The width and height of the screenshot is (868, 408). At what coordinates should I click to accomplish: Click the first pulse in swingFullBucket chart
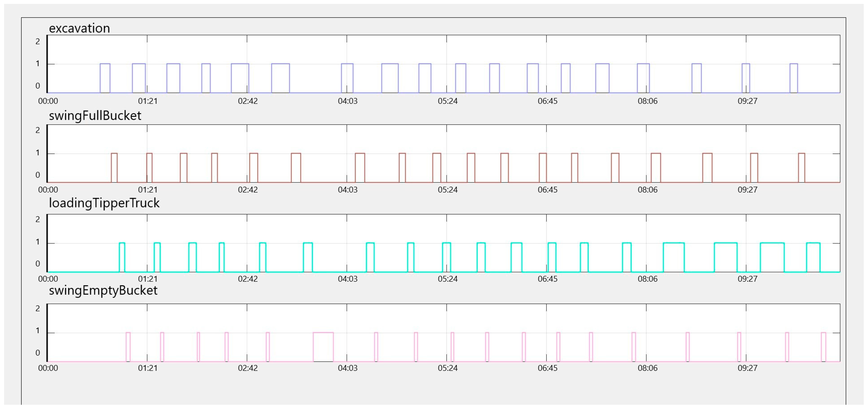click(x=114, y=168)
